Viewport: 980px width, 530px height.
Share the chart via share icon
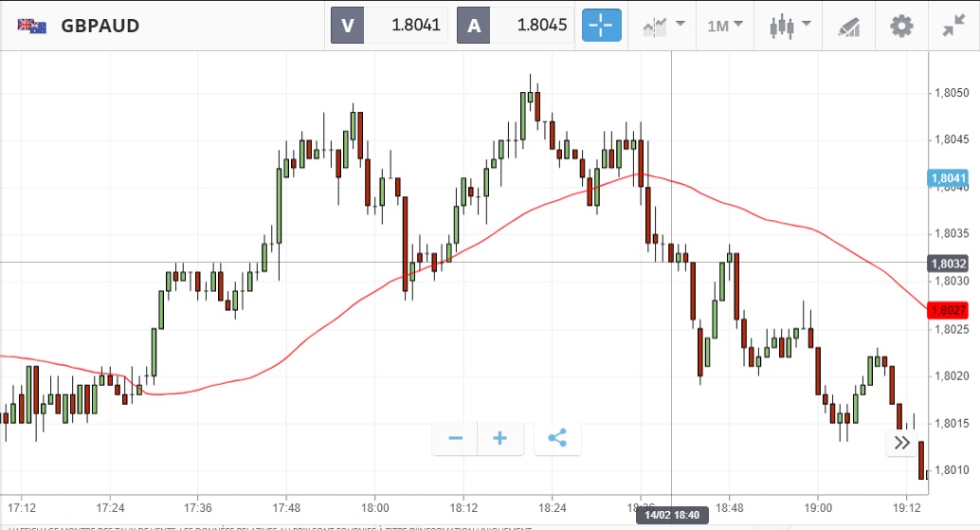(x=557, y=438)
